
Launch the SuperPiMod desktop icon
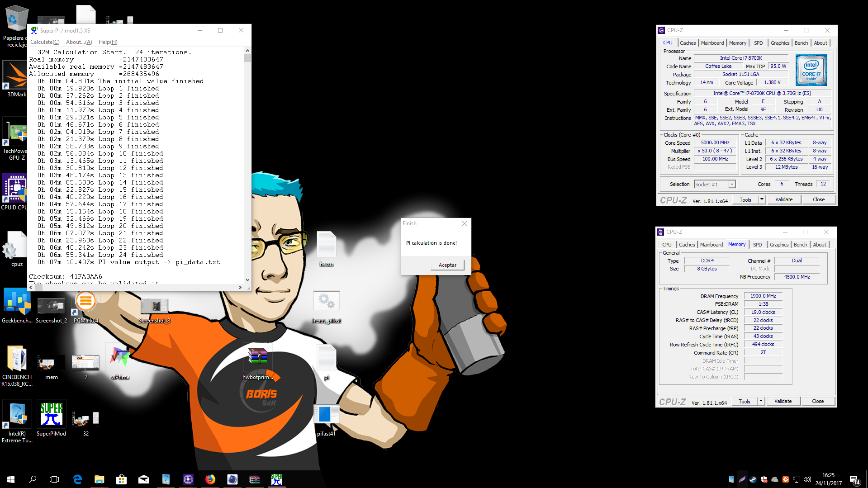coord(51,418)
